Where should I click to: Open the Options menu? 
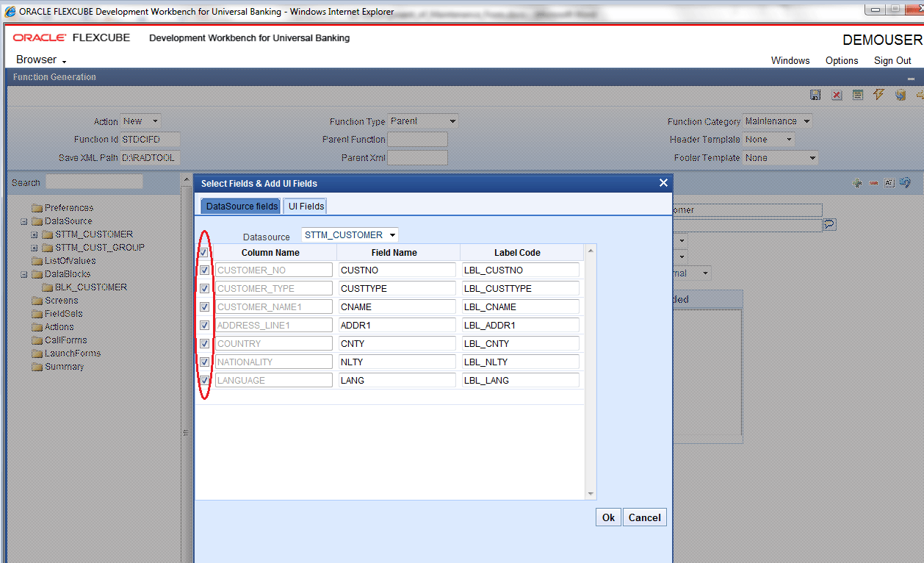click(842, 61)
